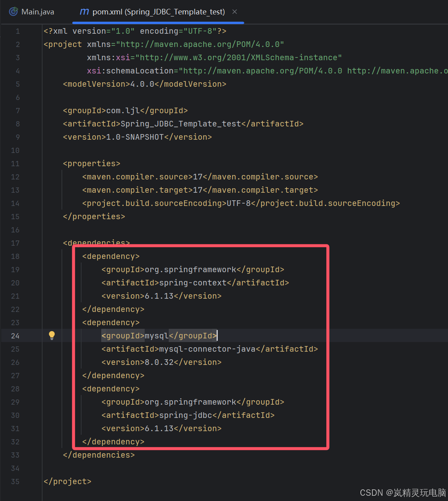
Task: Click the dependencies opening tag
Action: click(x=96, y=243)
